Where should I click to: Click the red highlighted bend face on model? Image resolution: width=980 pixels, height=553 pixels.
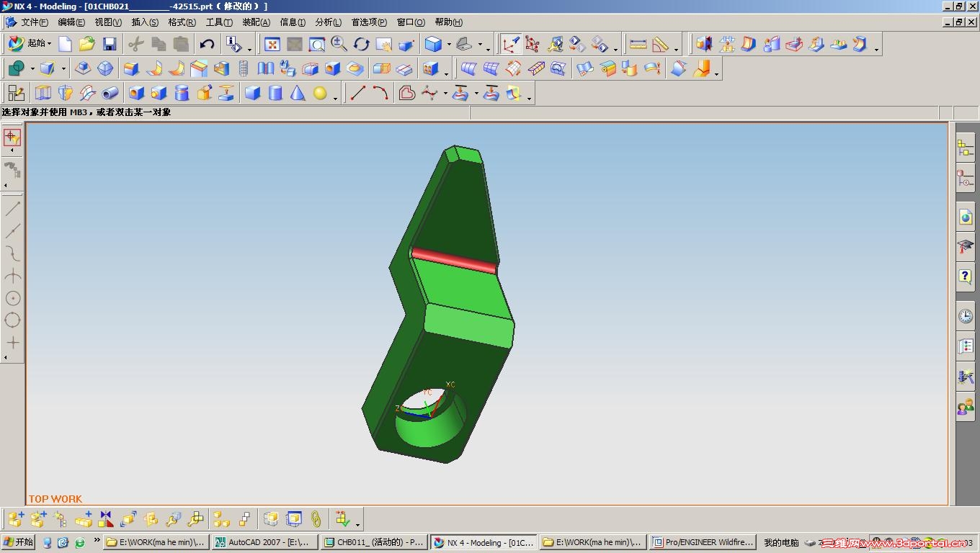click(454, 261)
